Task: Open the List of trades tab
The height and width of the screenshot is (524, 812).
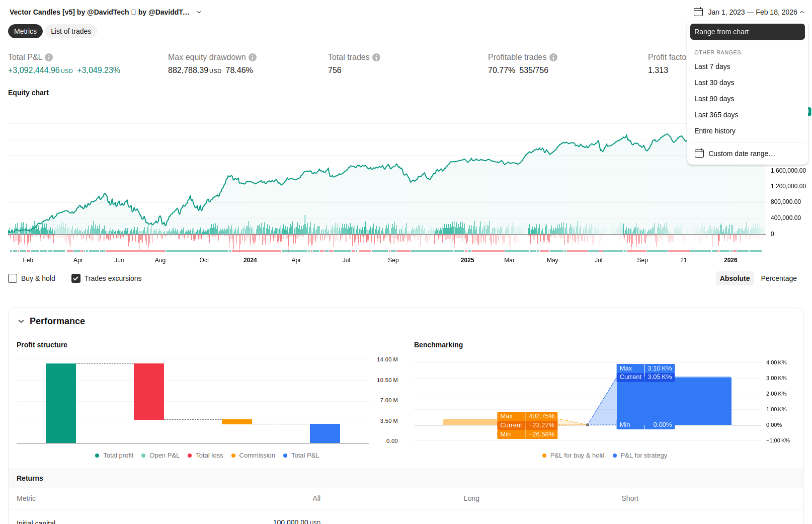Action: 71,31
